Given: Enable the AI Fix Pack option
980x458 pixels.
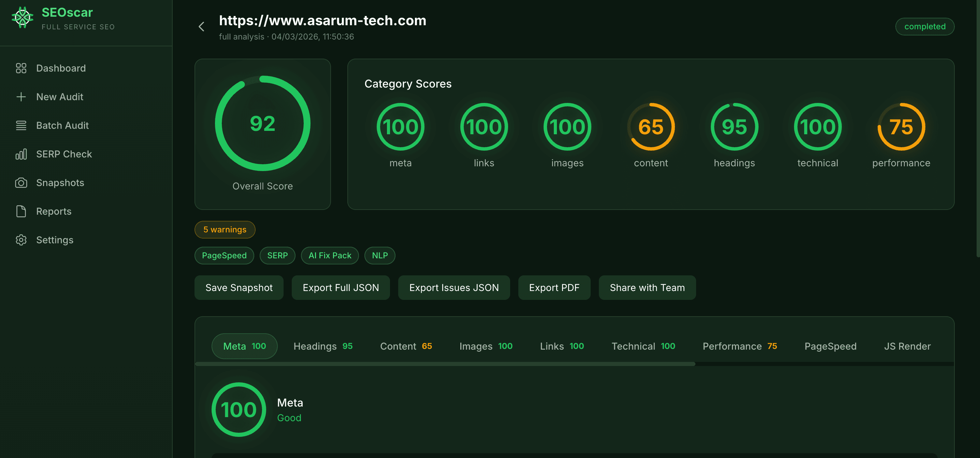Looking at the screenshot, I should [x=330, y=256].
